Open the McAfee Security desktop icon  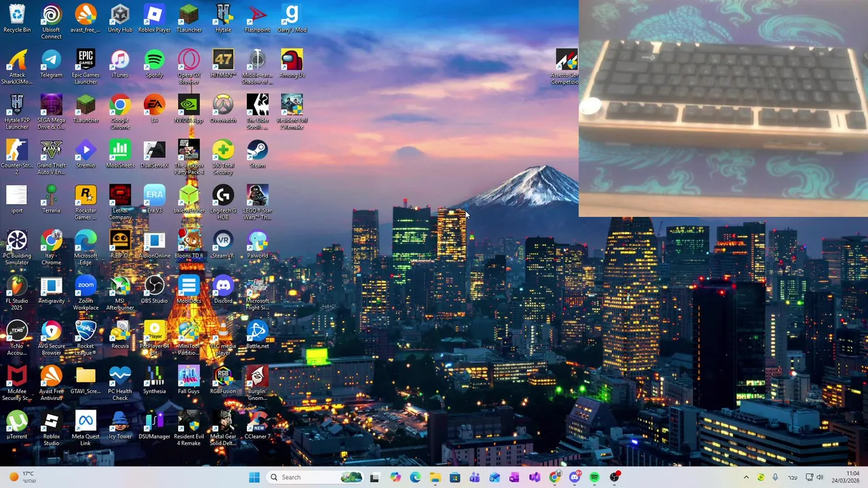point(17,383)
